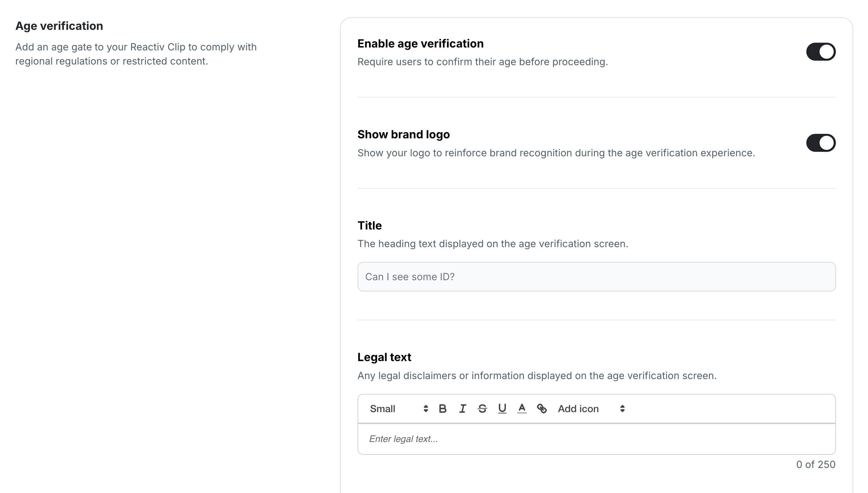Open the text color picker icon
Viewport: 868px width, 493px height.
(522, 409)
